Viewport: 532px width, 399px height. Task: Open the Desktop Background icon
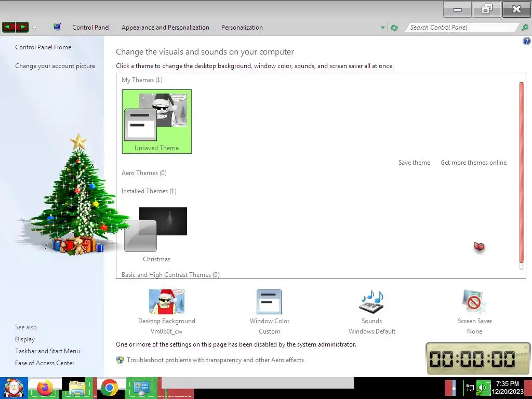(x=167, y=302)
